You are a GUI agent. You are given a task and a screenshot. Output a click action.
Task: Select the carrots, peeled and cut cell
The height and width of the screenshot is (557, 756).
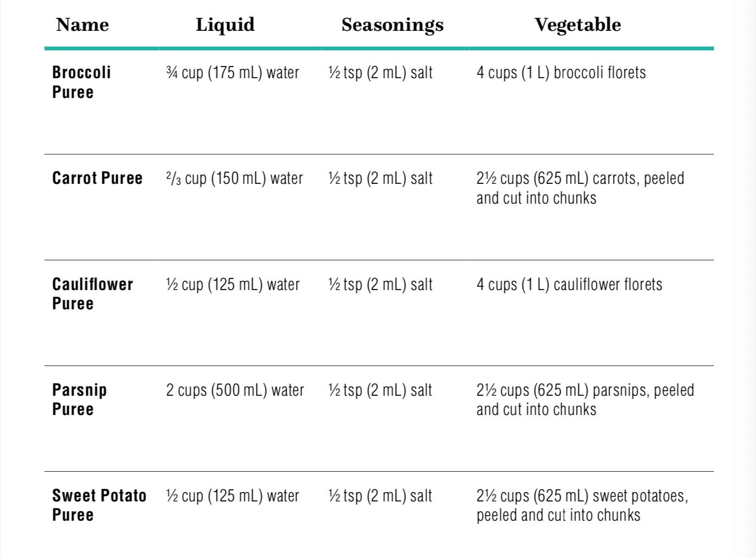tap(580, 188)
